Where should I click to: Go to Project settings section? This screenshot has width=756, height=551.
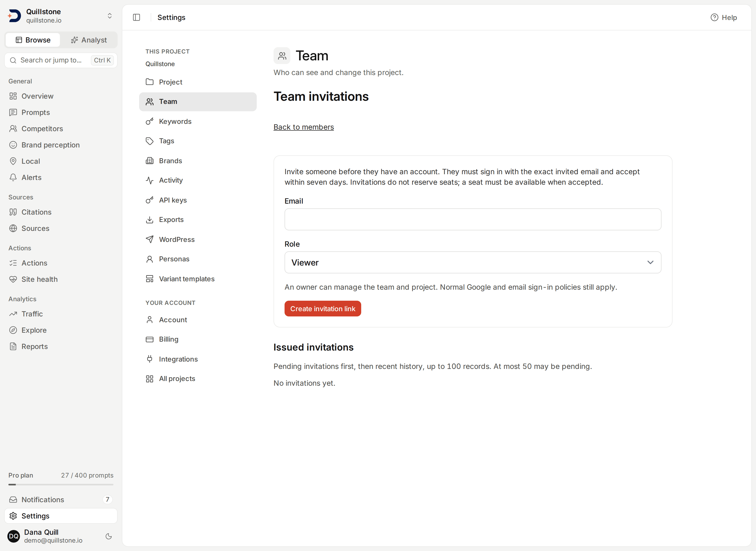click(x=198, y=82)
